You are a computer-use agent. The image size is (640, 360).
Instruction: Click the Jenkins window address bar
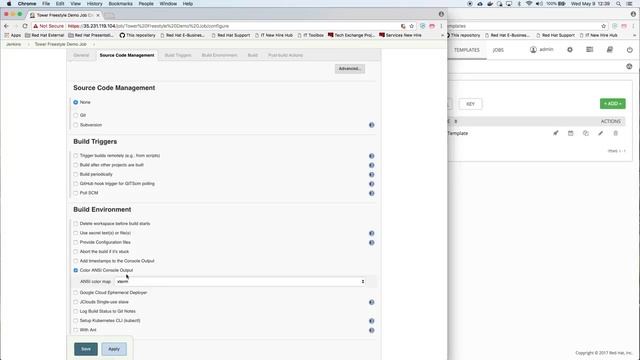[x=233, y=26]
